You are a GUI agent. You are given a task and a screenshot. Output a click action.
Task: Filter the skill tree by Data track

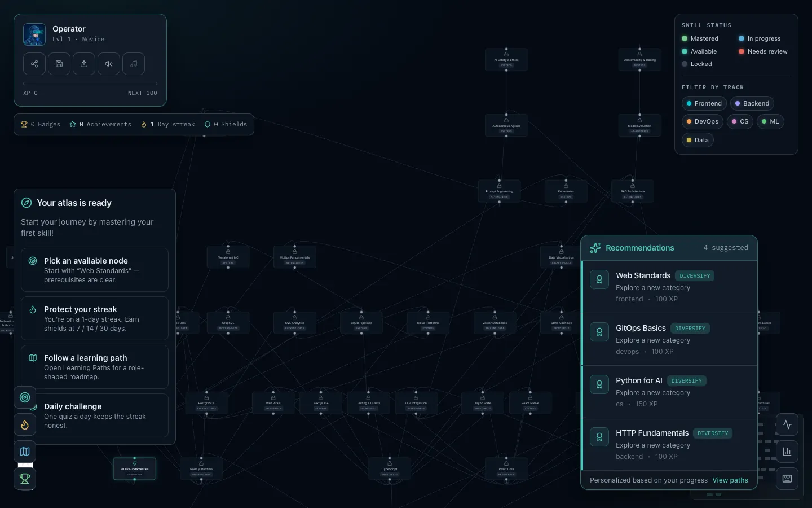coord(698,140)
